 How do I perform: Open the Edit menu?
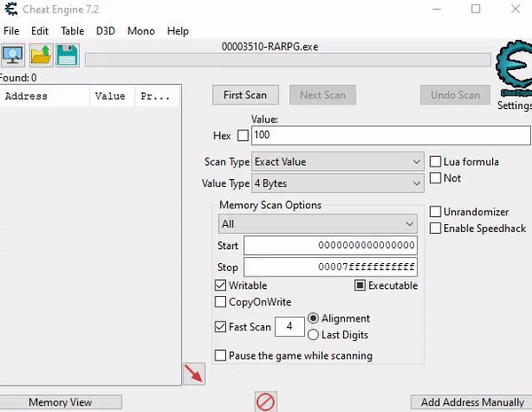click(40, 31)
